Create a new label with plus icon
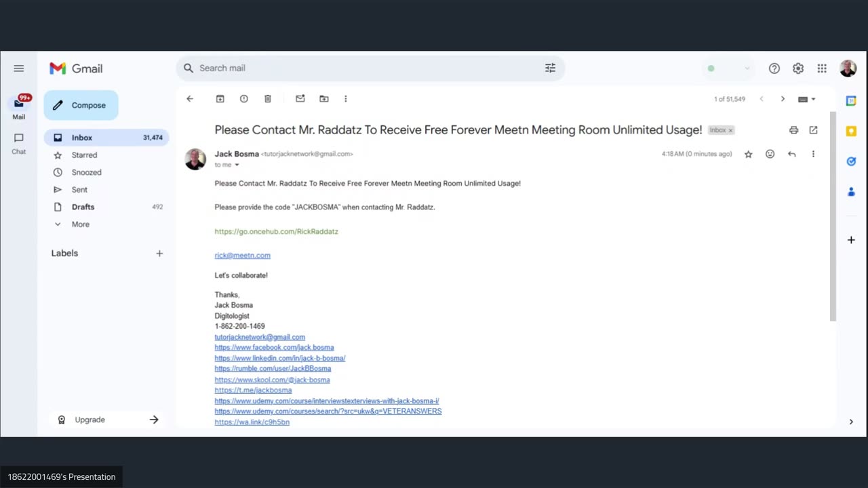Image resolution: width=868 pixels, height=488 pixels. point(159,253)
